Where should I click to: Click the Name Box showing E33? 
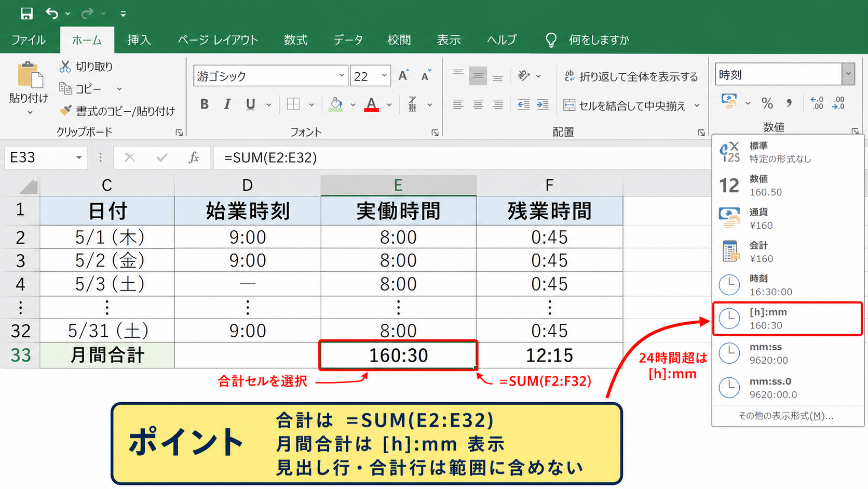click(45, 157)
